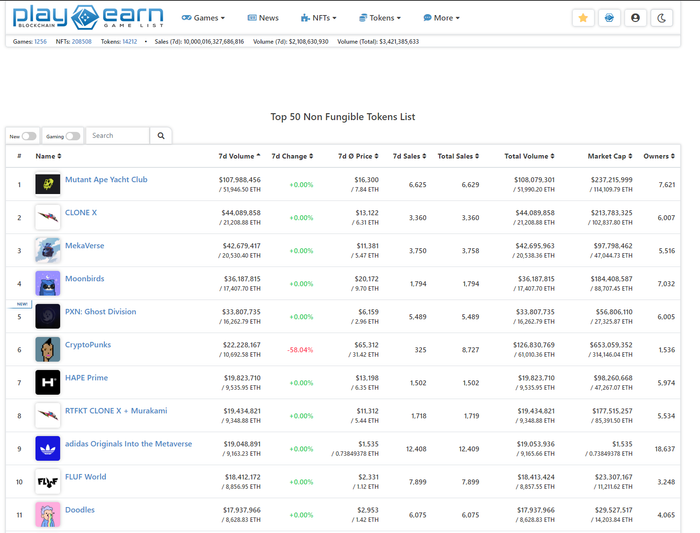Open the favorites star icon
Screen dimensions: 700x533
(583, 18)
